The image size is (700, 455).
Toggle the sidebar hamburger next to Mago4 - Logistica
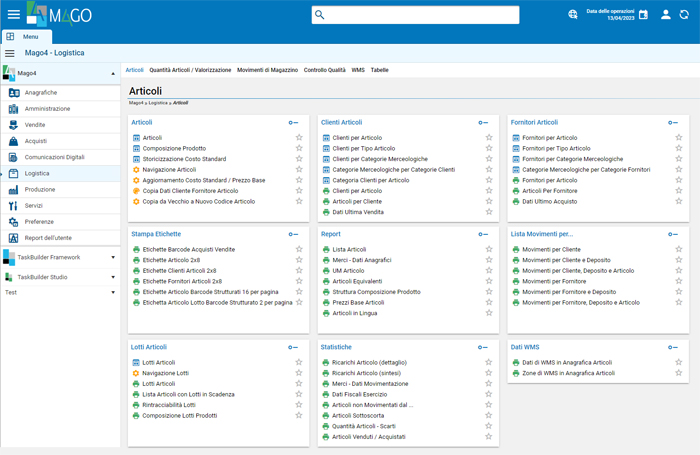point(10,53)
